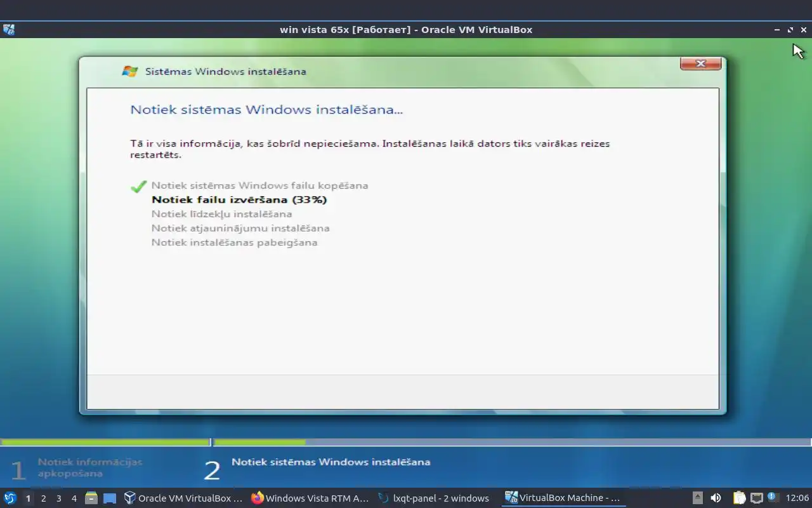Select 'Notiek failu izvēršana (33%)' step
The height and width of the screenshot is (508, 812).
(x=239, y=199)
